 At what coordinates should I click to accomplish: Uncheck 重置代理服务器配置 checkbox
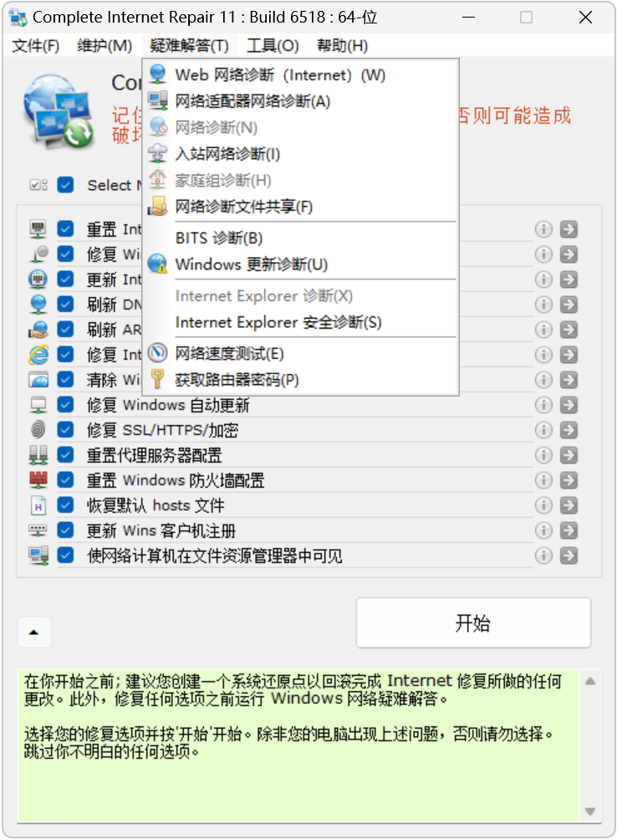click(x=65, y=455)
